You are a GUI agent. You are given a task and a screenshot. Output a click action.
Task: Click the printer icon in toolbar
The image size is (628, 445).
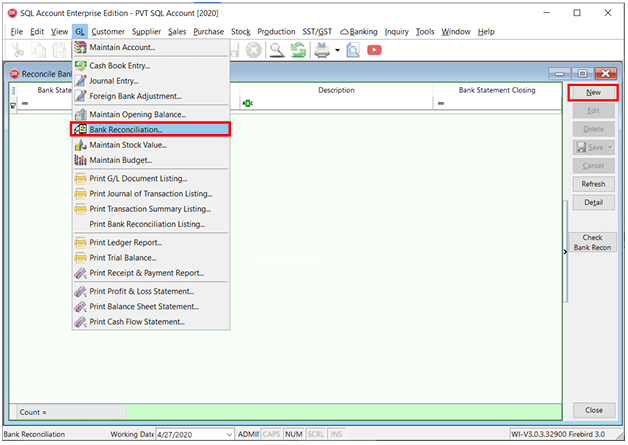coord(322,50)
